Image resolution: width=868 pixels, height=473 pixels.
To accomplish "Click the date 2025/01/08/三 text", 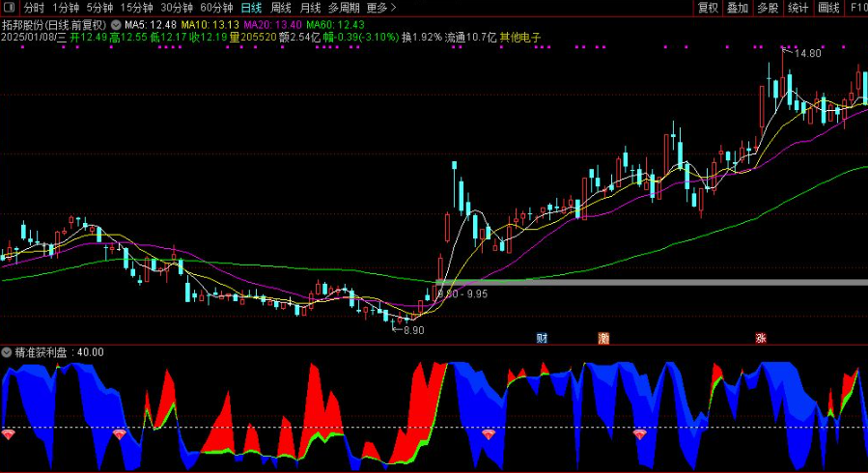I will [34, 37].
